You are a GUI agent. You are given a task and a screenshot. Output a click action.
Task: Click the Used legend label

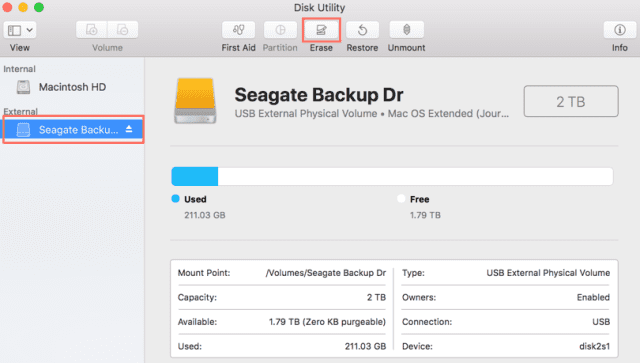pyautogui.click(x=195, y=199)
